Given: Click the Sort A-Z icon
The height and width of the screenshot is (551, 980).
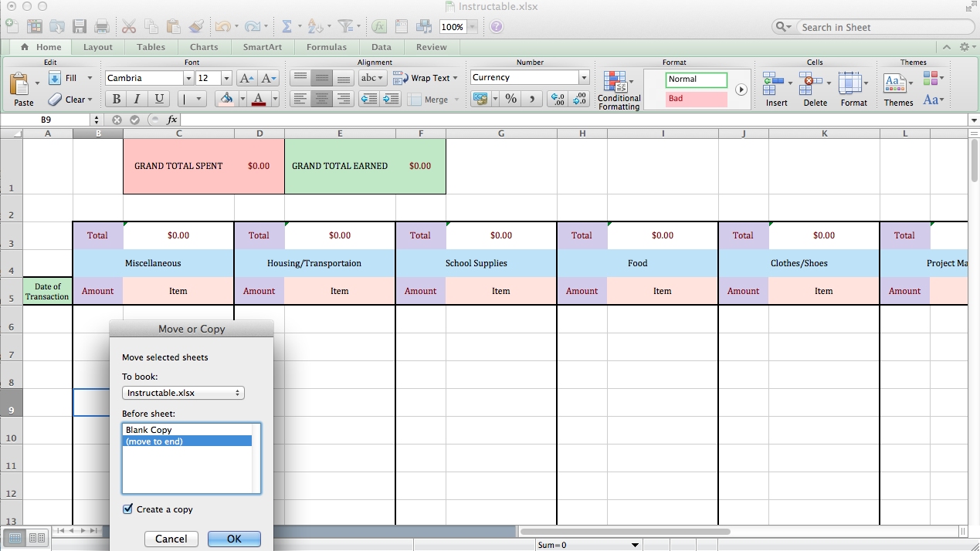Looking at the screenshot, I should click(x=314, y=26).
